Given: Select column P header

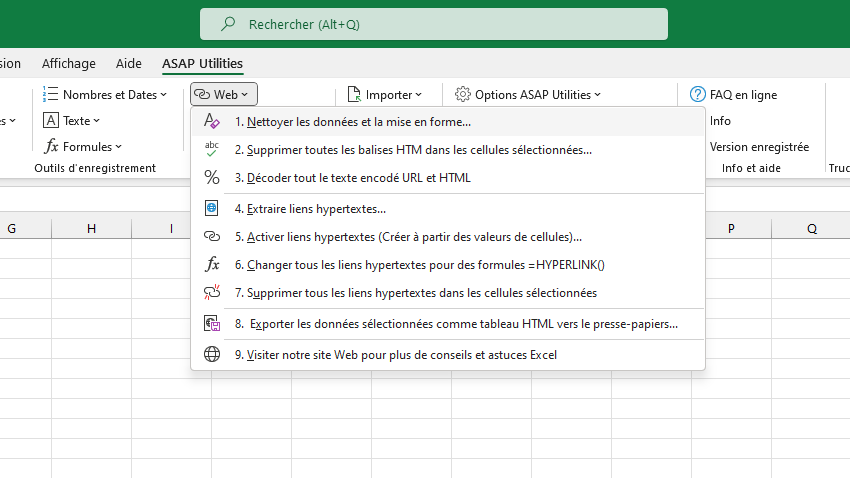Looking at the screenshot, I should pyautogui.click(x=731, y=229).
